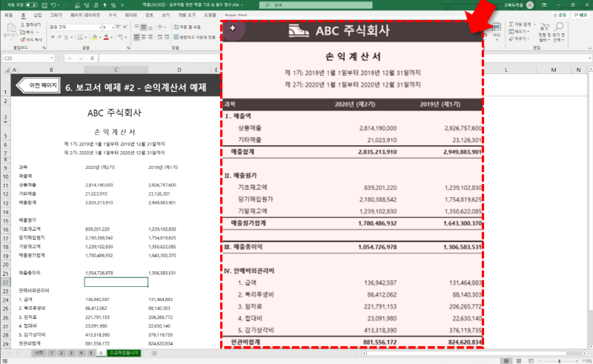Click the Save disk icon
Viewport: 593px width, 364px height.
point(44,5)
